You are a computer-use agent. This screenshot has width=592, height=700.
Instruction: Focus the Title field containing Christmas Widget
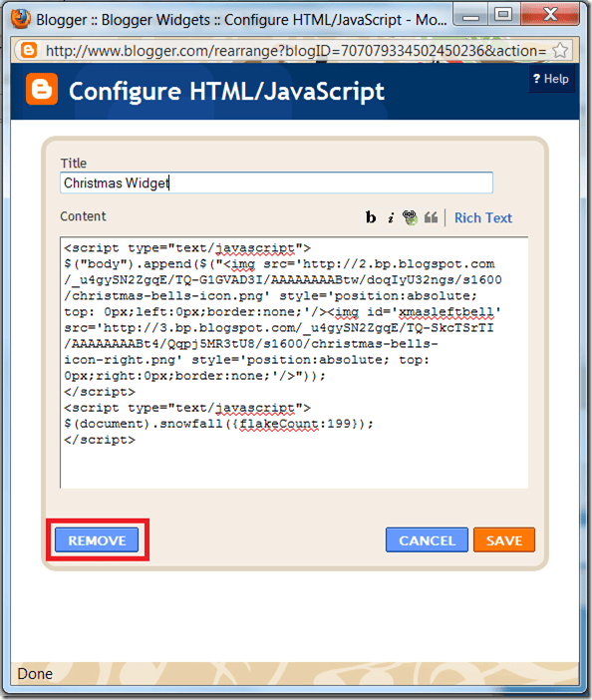[277, 183]
